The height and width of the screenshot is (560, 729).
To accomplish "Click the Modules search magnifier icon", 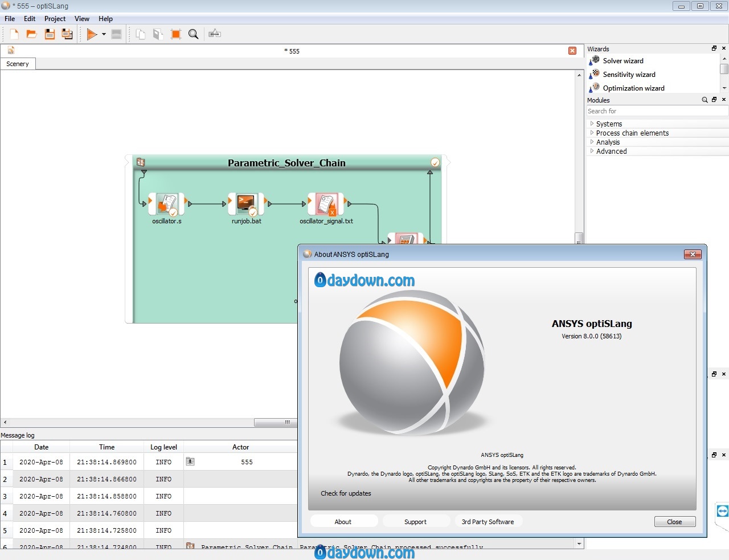I will (705, 100).
